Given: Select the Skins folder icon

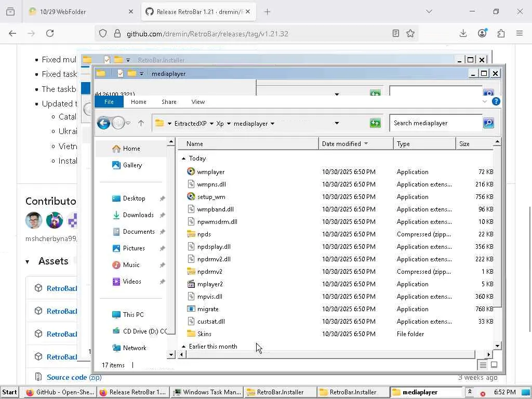Looking at the screenshot, I should point(191,334).
